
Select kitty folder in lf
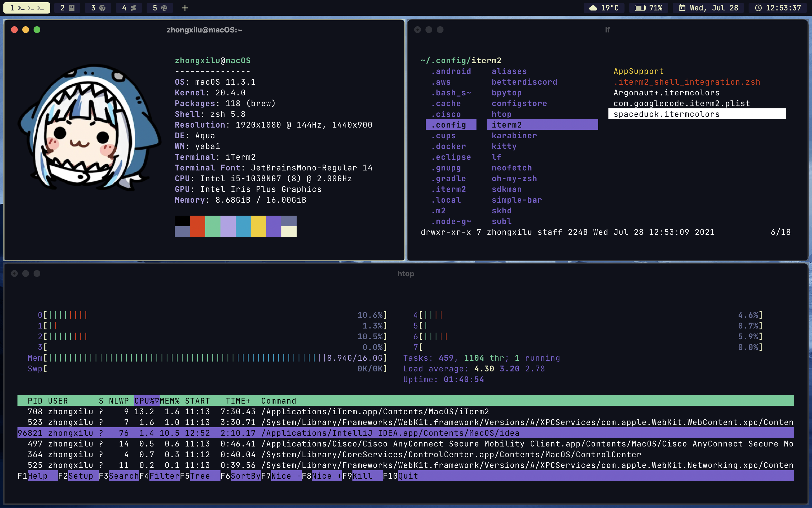pos(504,146)
